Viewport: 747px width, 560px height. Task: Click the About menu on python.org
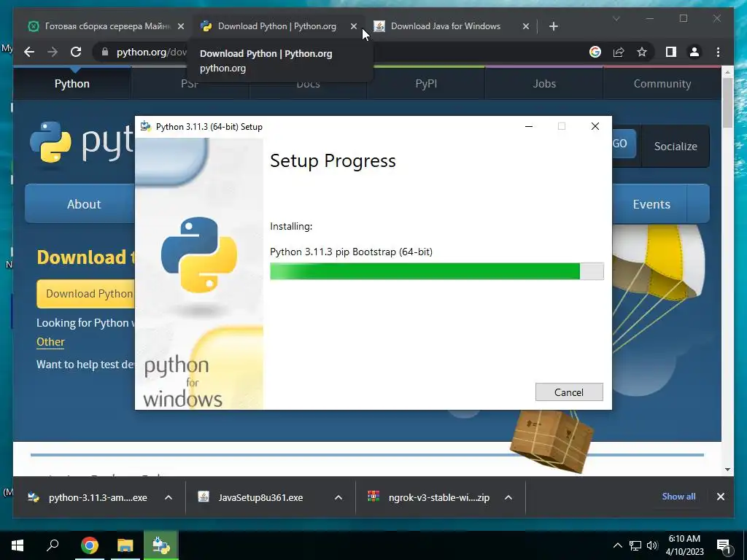pos(84,204)
